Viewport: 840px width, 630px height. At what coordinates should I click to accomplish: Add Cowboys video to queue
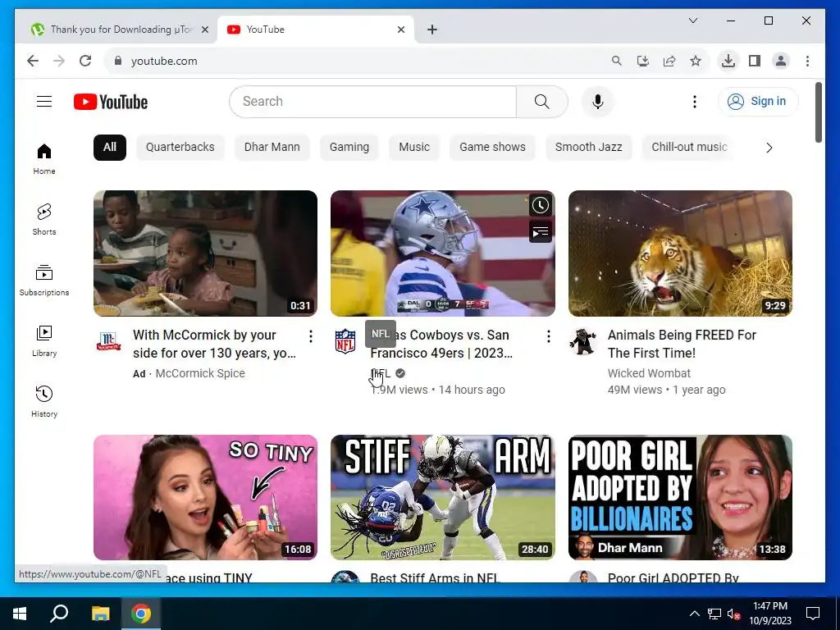[x=541, y=232]
